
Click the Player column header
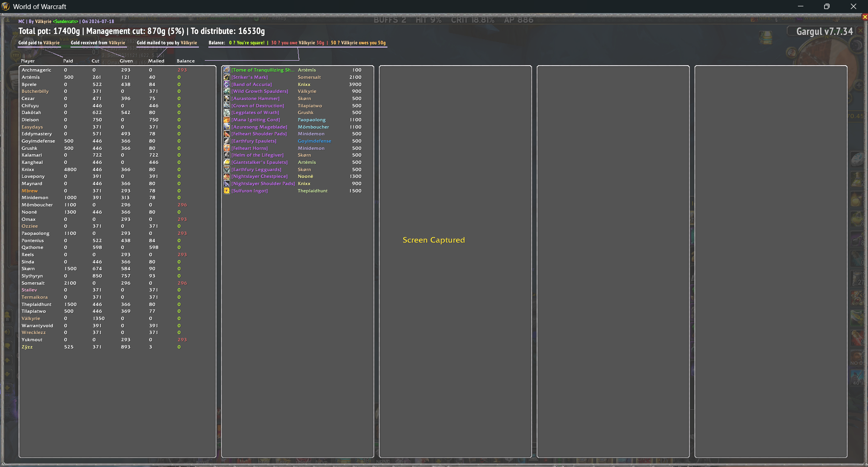coord(28,61)
